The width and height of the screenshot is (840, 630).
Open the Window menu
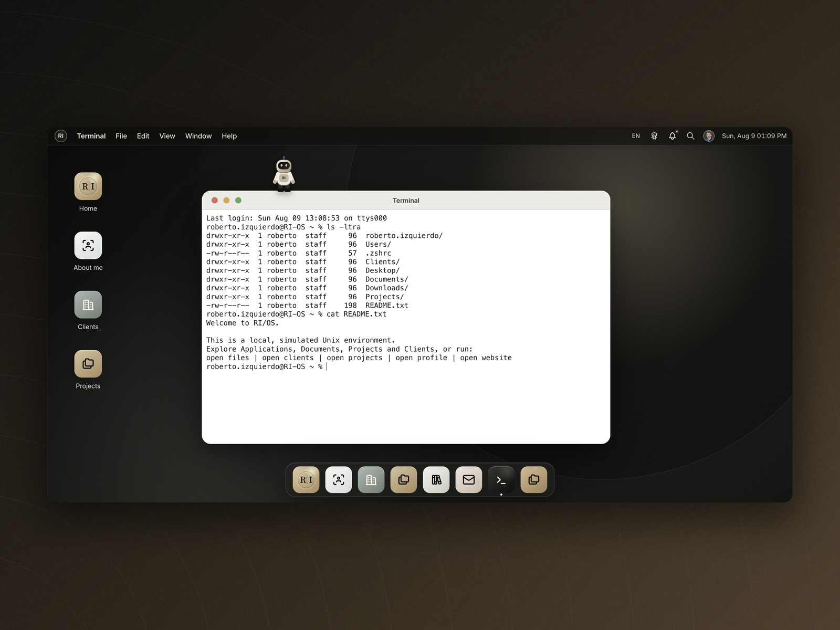[198, 136]
